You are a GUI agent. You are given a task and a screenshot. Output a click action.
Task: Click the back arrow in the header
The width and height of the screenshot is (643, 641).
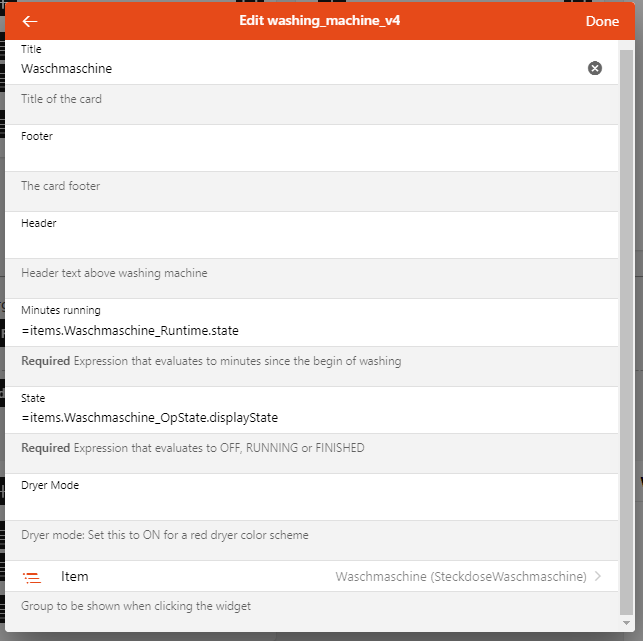(30, 21)
